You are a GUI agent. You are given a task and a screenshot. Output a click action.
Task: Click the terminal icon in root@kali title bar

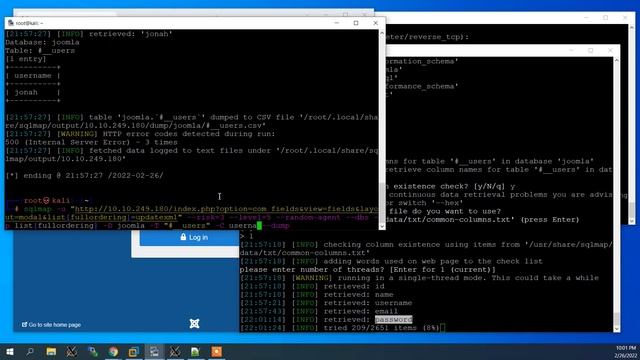coord(11,23)
